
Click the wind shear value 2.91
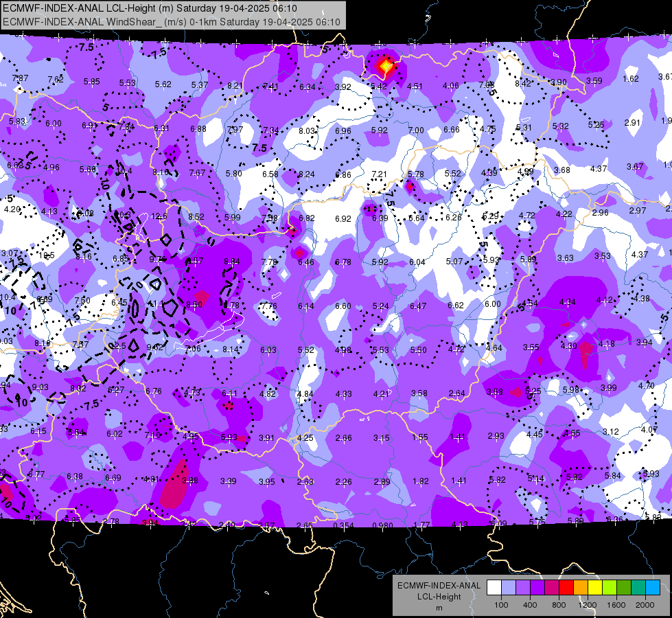pyautogui.click(x=632, y=123)
